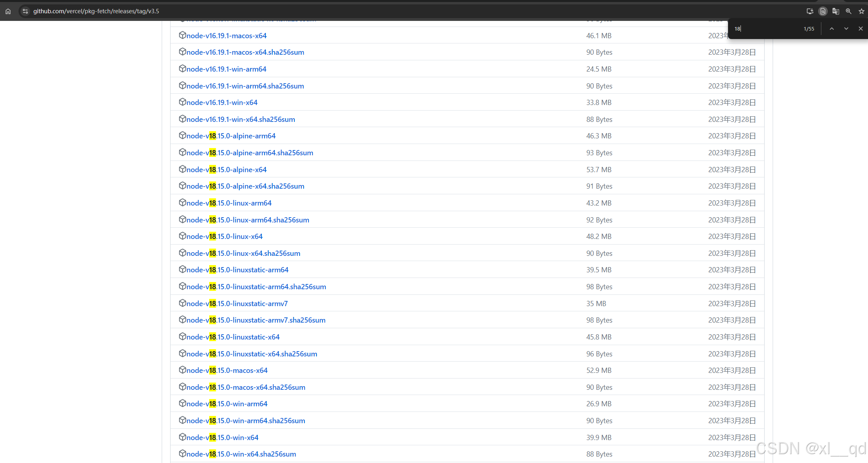The width and height of the screenshot is (868, 463).
Task: Download node-v16.19.1-win-x64
Action: 222,102
